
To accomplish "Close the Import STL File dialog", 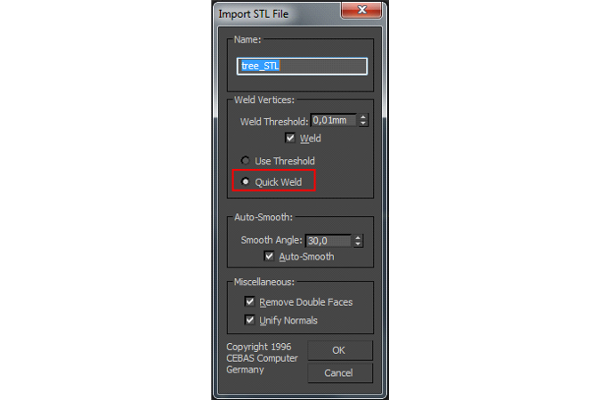I will [362, 10].
